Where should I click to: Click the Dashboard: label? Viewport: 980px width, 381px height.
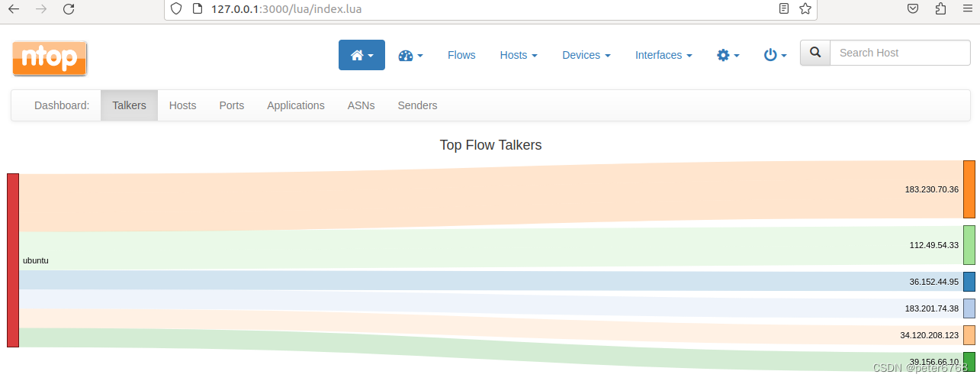[x=62, y=105]
